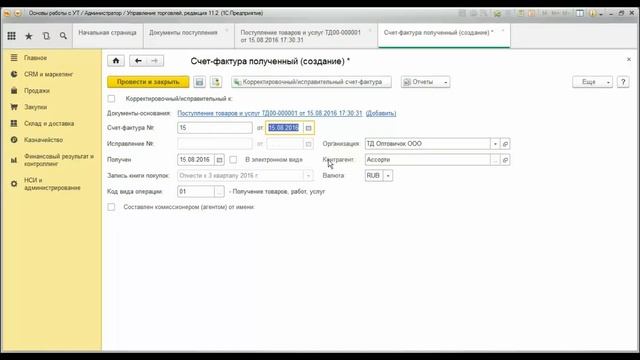The height and width of the screenshot is (360, 640).
Task: Navigate forward with the right arrow
Action: pos(155,61)
